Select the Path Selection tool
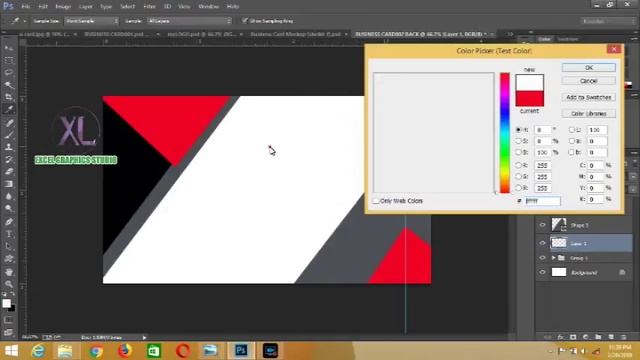The height and width of the screenshot is (360, 640). click(9, 246)
